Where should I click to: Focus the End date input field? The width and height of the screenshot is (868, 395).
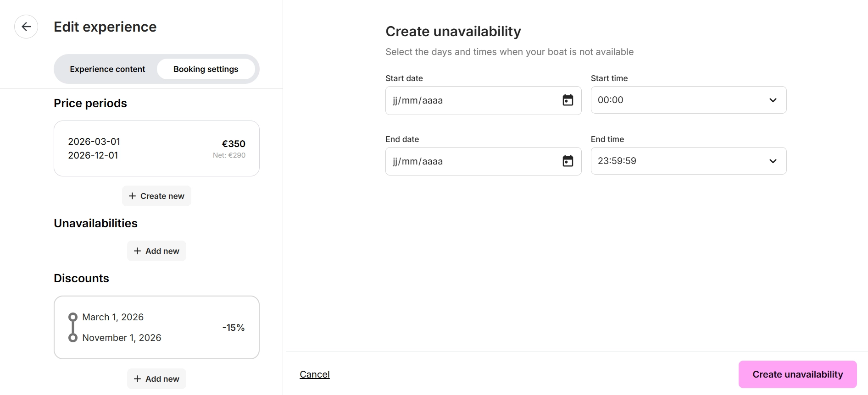click(473, 161)
